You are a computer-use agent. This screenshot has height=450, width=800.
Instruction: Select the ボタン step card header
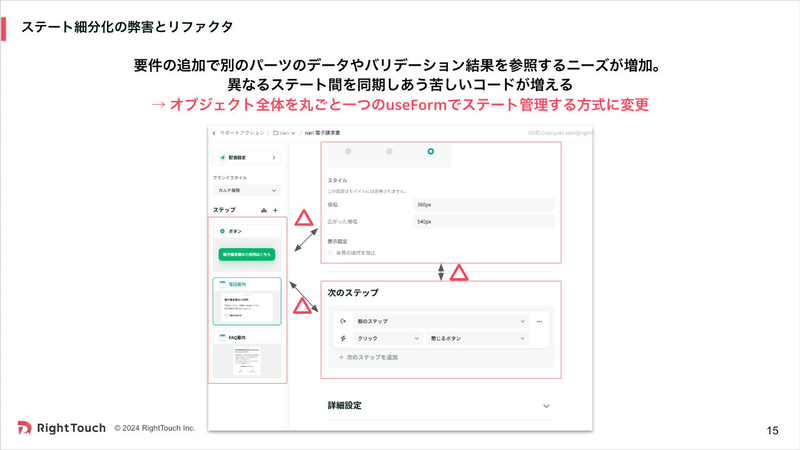pyautogui.click(x=247, y=231)
